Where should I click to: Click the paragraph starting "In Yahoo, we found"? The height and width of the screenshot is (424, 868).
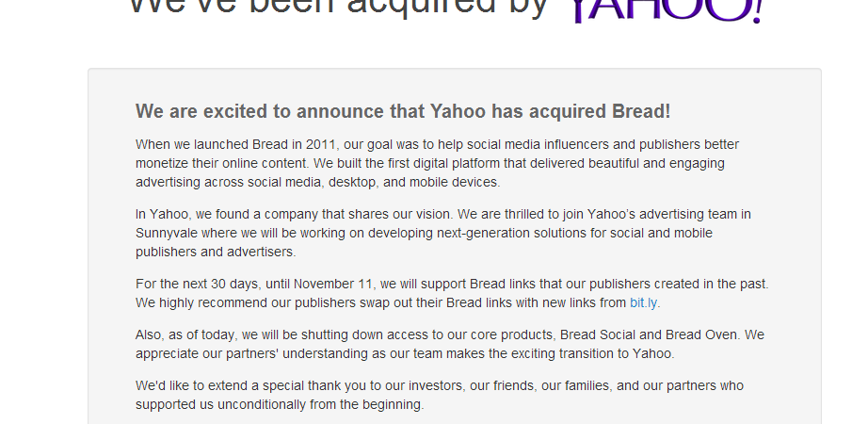tap(442, 233)
